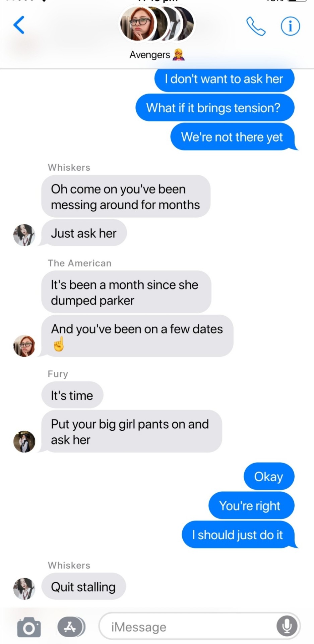This screenshot has height=644, width=314.
Task: Select the "What if it brings tension?" bubble
Action: coord(215,108)
